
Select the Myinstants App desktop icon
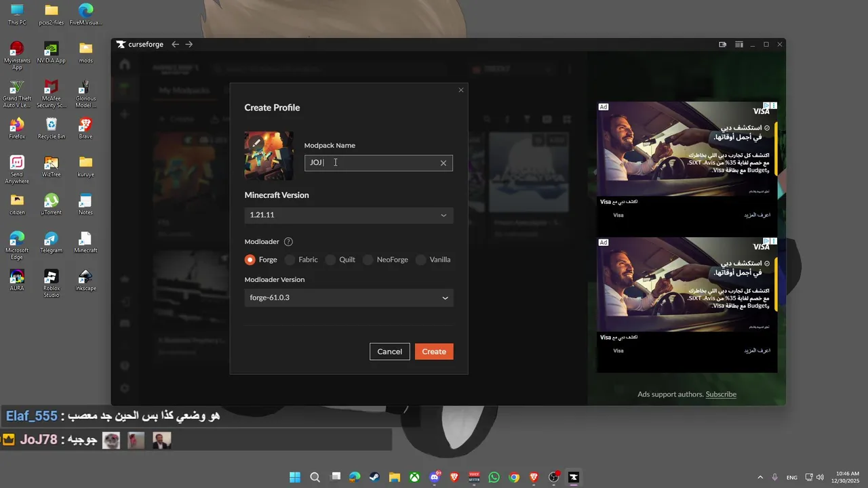pyautogui.click(x=17, y=56)
